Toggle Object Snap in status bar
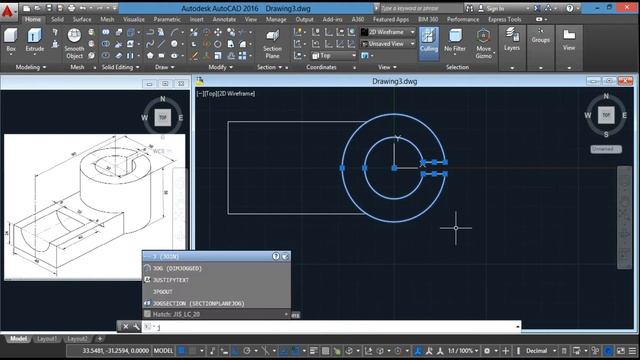 (296, 351)
